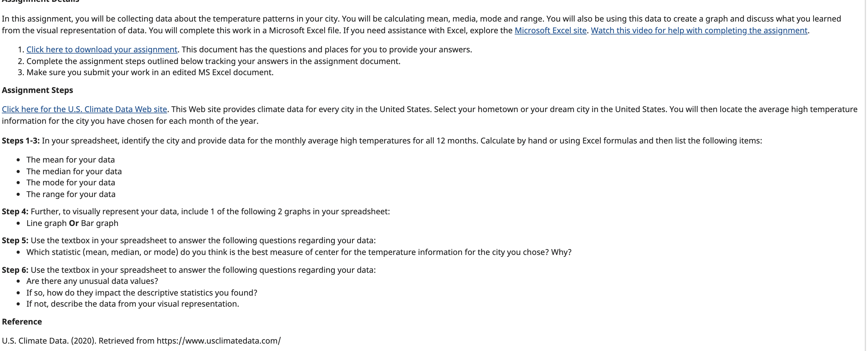Click 'The median for your data' bullet
The height and width of the screenshot is (351, 868).
(x=74, y=171)
